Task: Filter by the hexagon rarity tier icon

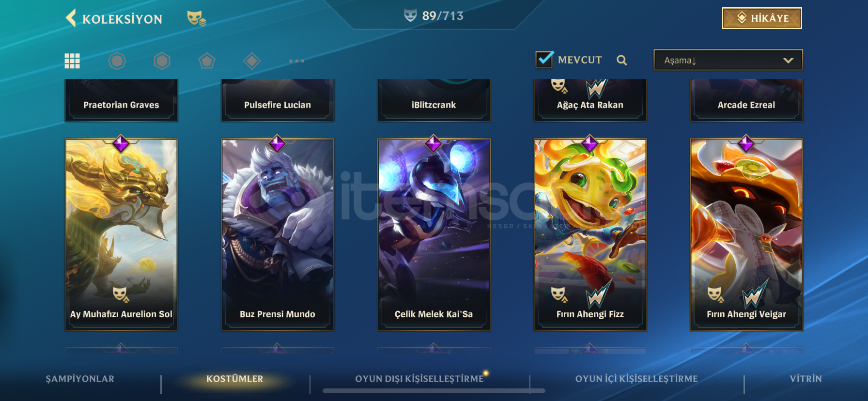Action: tap(162, 61)
